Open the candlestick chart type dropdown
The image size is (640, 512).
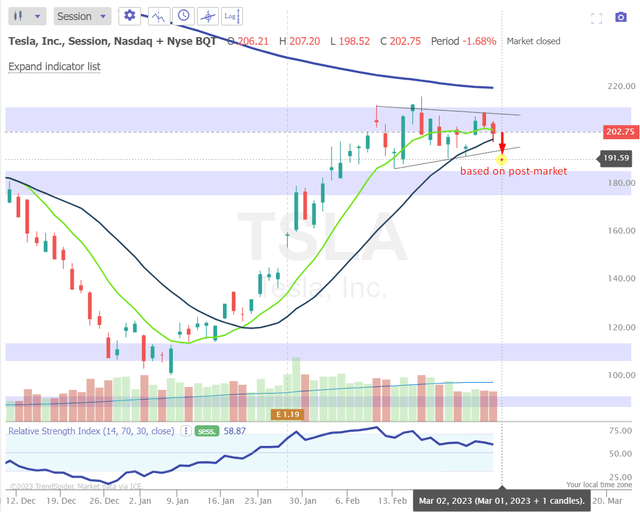(x=27, y=16)
